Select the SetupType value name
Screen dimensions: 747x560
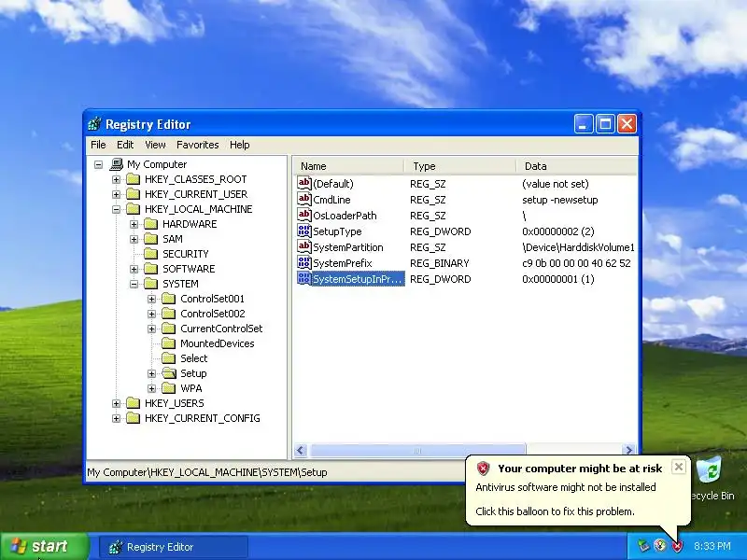pyautogui.click(x=337, y=231)
